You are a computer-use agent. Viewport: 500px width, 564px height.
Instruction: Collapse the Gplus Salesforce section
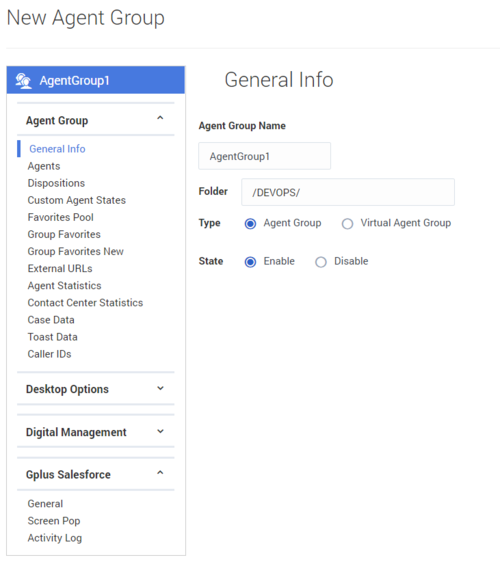160,473
